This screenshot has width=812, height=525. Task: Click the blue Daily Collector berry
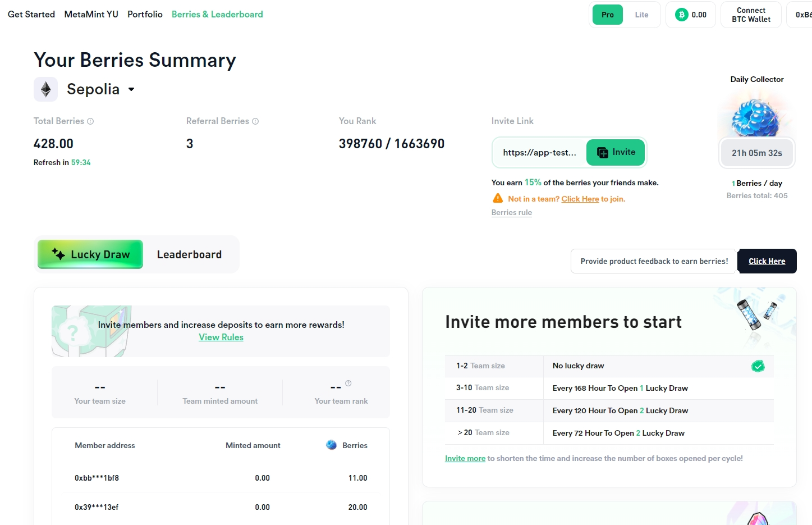coord(756,118)
